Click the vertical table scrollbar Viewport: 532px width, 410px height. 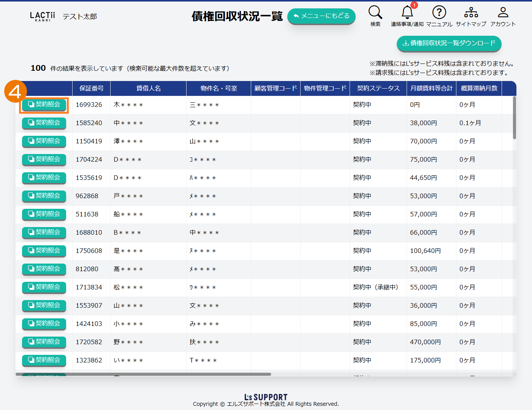point(514,118)
